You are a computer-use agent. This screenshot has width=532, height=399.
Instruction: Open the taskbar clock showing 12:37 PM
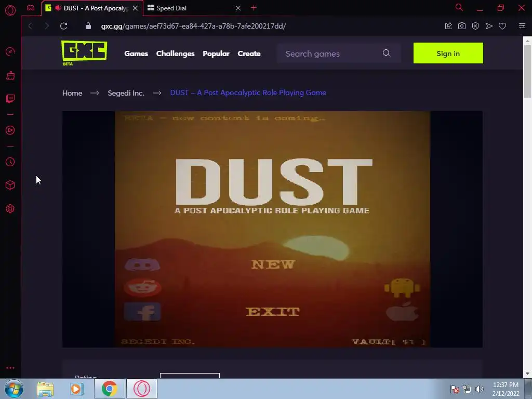tap(506, 389)
